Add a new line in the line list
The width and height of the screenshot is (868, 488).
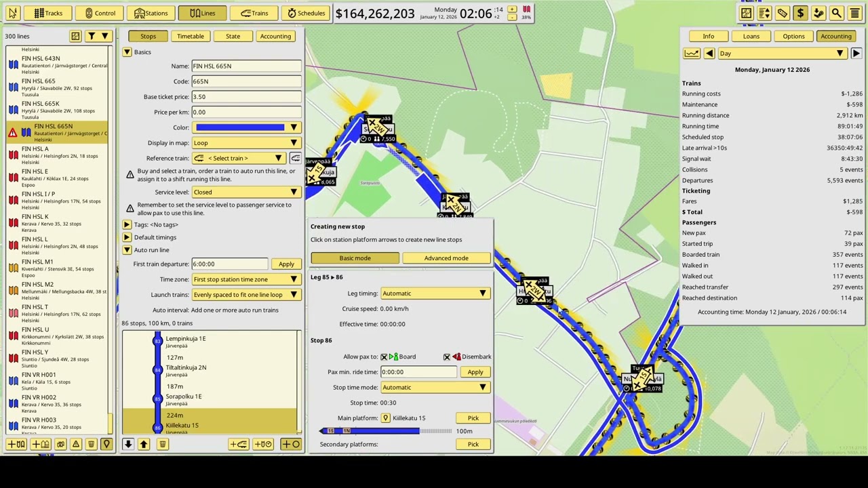(x=16, y=445)
